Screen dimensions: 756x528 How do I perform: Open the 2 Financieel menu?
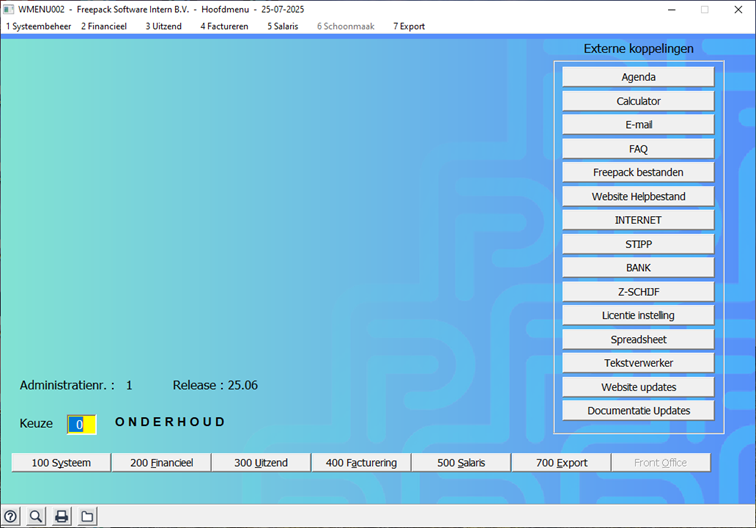[x=104, y=27]
